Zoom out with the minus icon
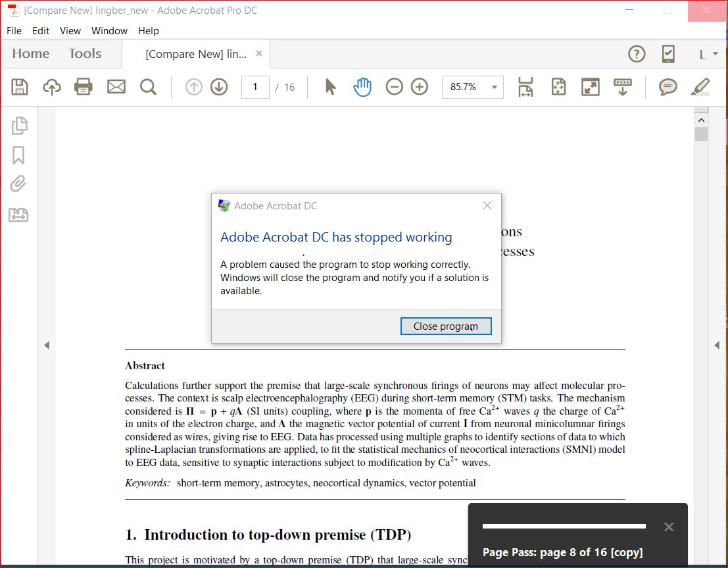728x568 pixels. coord(394,87)
